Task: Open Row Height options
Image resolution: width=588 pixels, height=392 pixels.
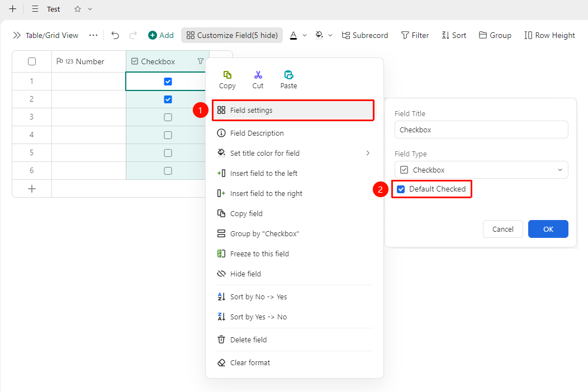Action: (550, 35)
